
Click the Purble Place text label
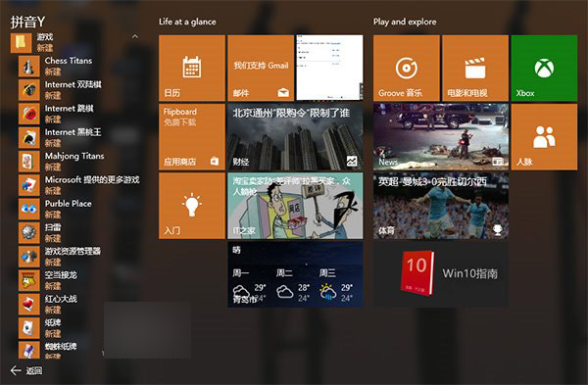click(69, 204)
